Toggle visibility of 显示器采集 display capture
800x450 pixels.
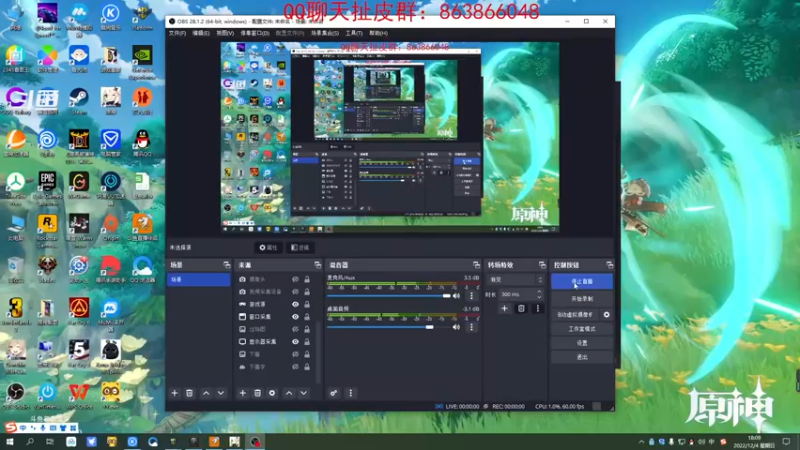(295, 342)
